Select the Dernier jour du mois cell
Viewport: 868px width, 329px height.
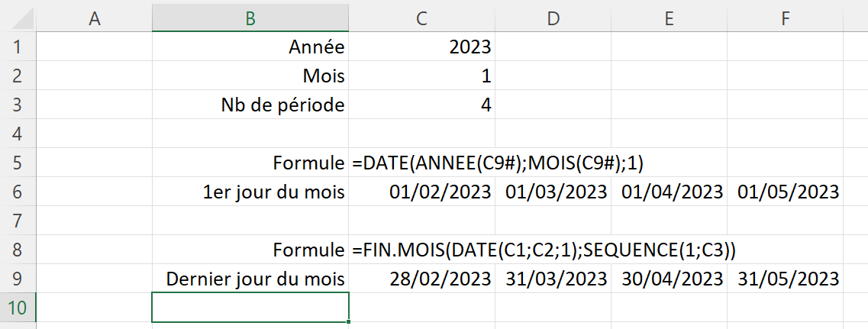click(250, 279)
